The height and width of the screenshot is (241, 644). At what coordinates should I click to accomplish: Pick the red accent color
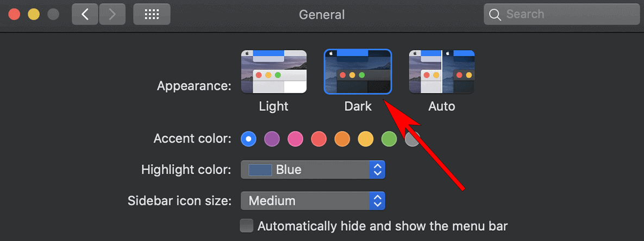tap(318, 139)
